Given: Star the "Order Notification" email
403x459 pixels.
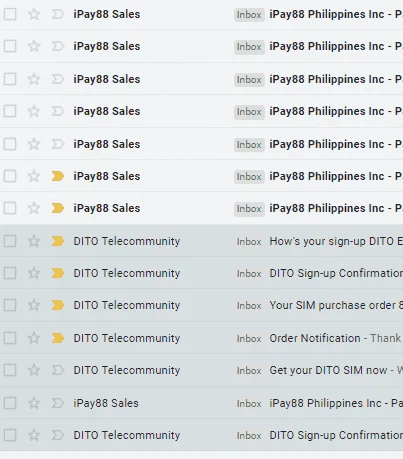Looking at the screenshot, I should click(x=34, y=338).
